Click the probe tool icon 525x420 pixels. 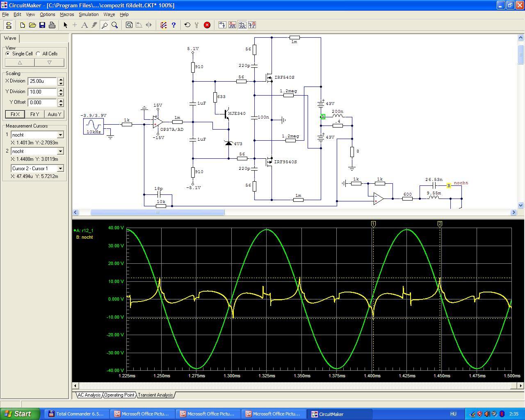(105, 25)
